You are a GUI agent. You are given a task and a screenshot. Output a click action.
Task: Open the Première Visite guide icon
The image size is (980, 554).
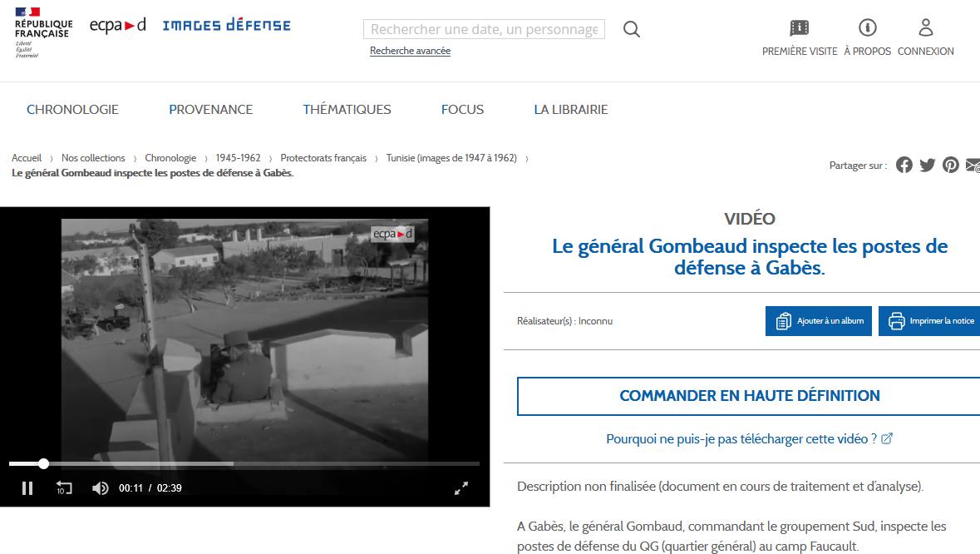pyautogui.click(x=799, y=28)
